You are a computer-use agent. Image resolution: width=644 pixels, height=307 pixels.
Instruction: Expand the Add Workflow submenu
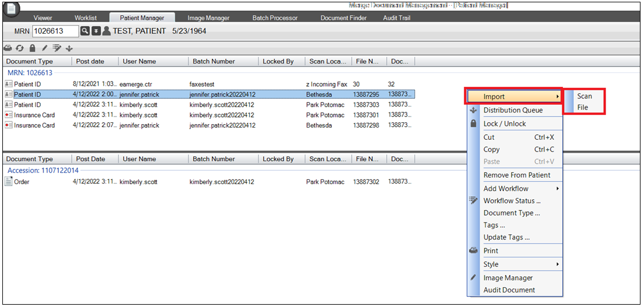click(x=514, y=188)
